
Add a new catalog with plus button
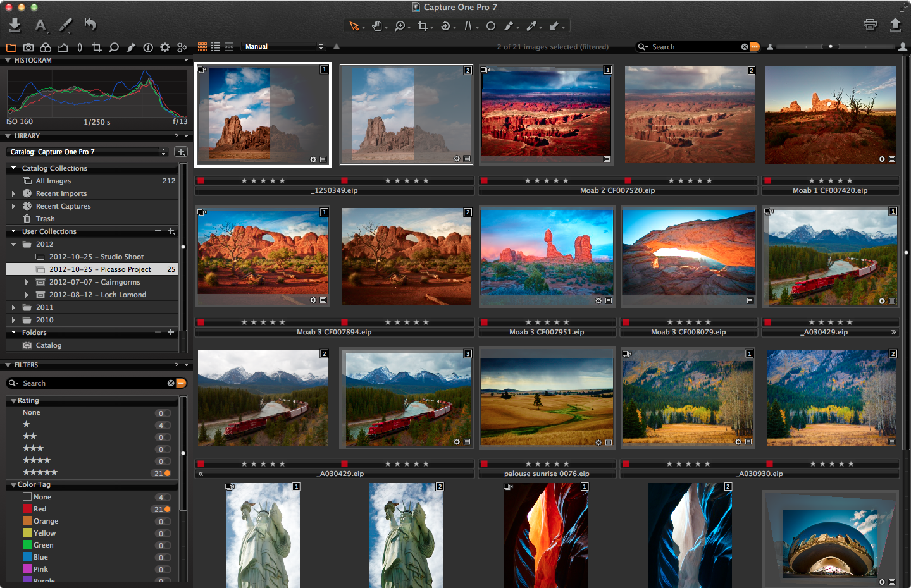point(181,152)
